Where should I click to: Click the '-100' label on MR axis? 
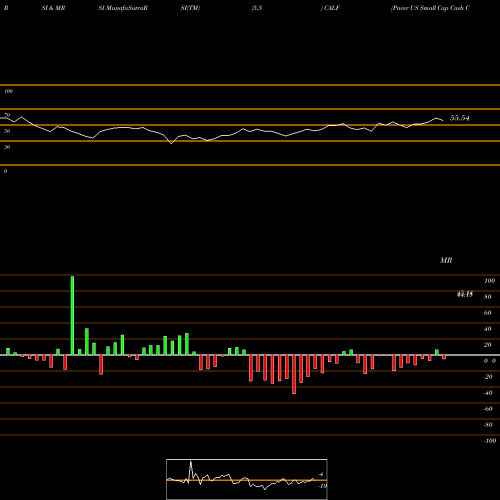490,441
